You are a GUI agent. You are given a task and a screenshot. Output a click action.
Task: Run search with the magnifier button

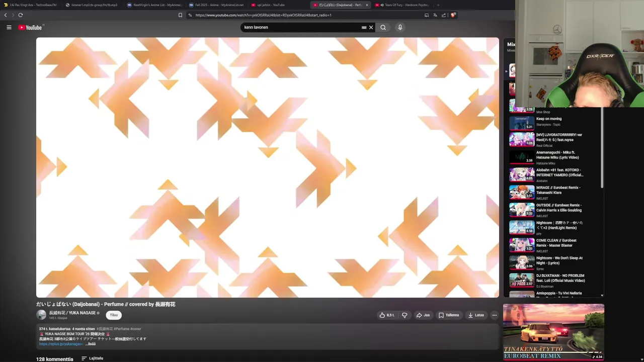(383, 27)
